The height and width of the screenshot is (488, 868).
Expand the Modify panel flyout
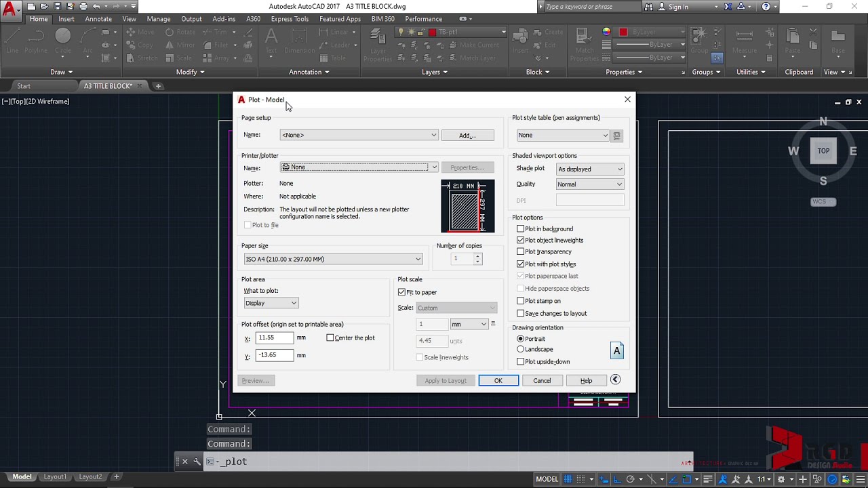pos(190,72)
